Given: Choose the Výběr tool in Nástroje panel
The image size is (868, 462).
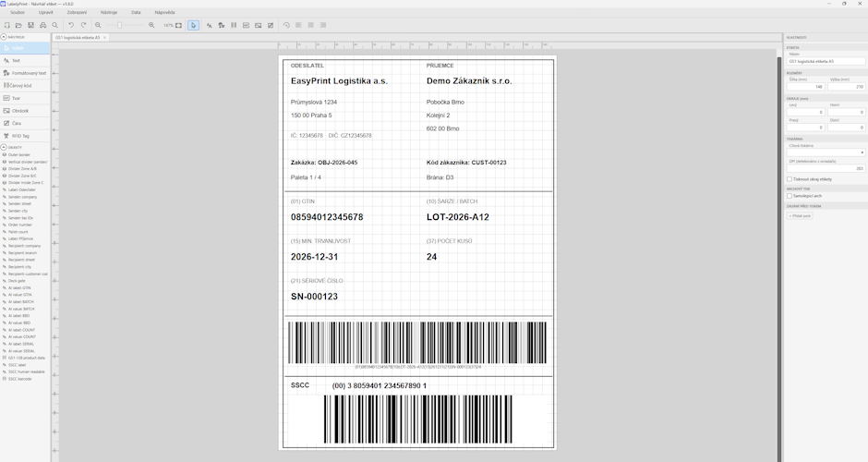Looking at the screenshot, I should pos(25,48).
